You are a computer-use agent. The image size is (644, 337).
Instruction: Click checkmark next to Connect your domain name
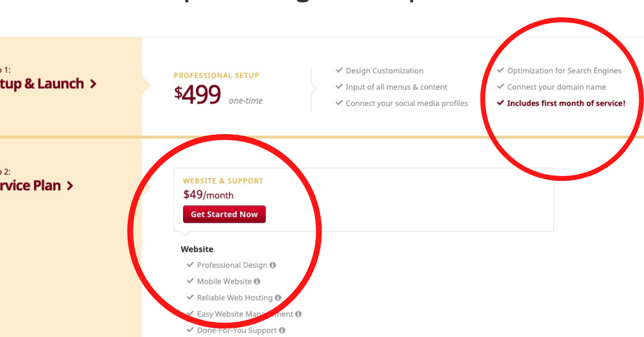coord(501,86)
